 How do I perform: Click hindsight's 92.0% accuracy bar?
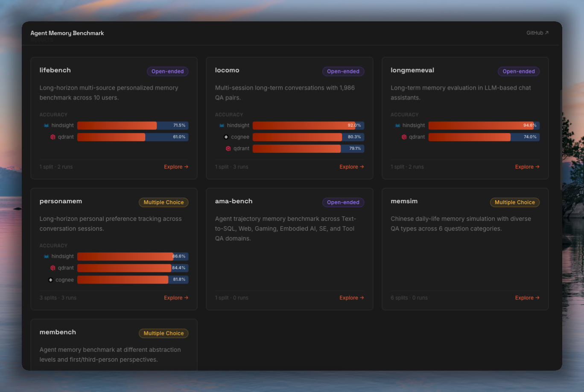pos(308,125)
